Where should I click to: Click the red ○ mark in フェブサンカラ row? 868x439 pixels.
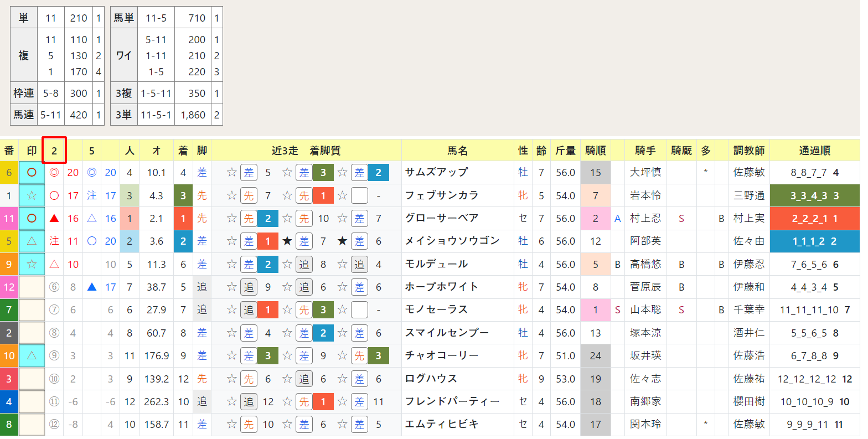click(x=54, y=195)
